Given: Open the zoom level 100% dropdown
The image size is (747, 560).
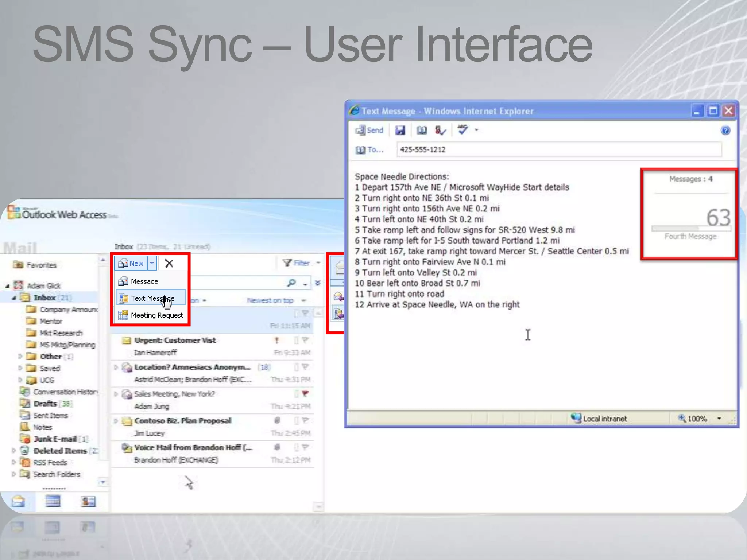Looking at the screenshot, I should (x=719, y=419).
